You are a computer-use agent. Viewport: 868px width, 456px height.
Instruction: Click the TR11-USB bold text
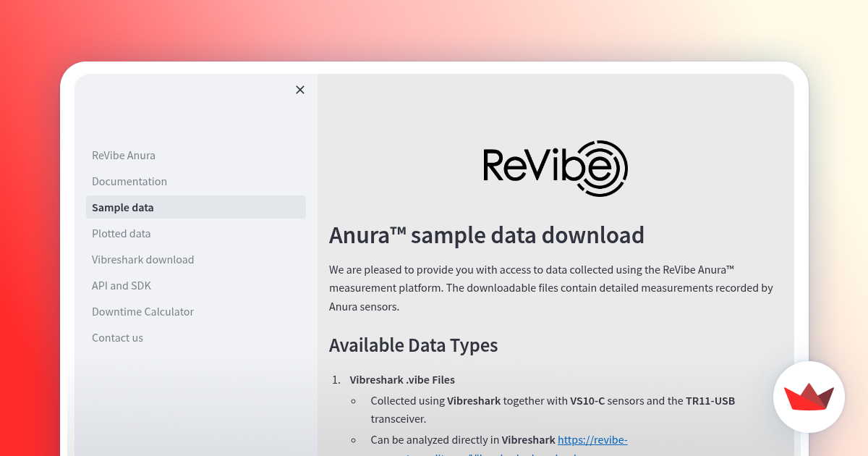(x=710, y=401)
